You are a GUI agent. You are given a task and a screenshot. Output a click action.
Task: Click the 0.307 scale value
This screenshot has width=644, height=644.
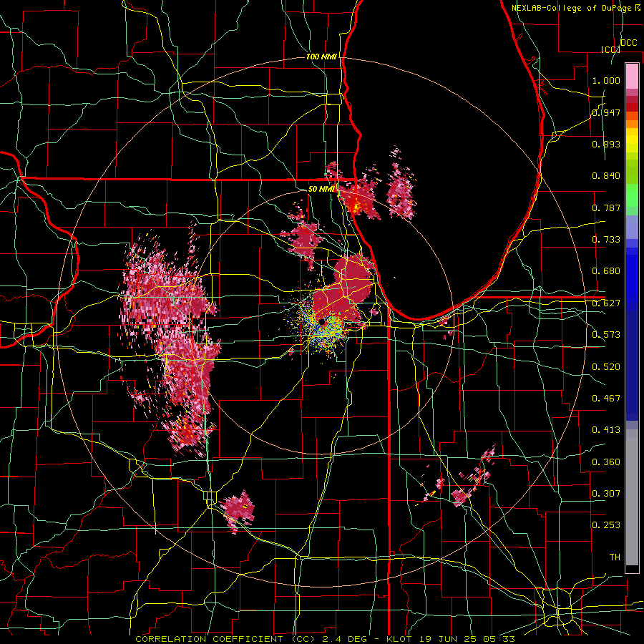coord(606,493)
